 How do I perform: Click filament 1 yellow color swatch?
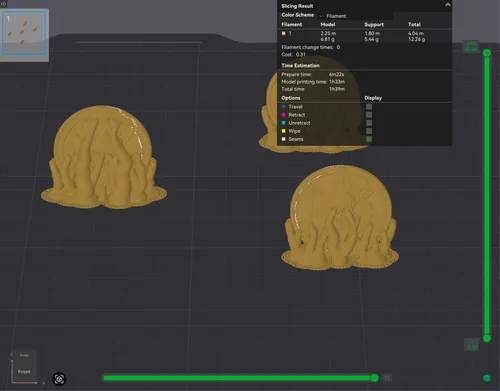284,33
